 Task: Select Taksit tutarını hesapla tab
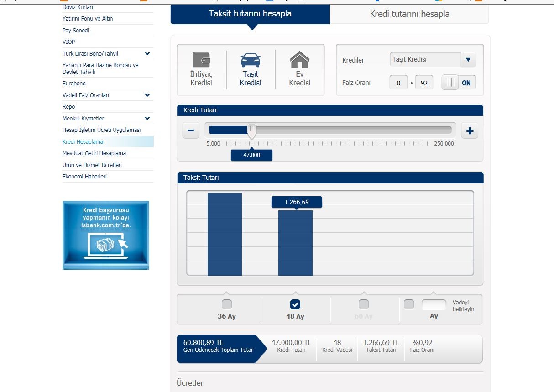tap(250, 14)
